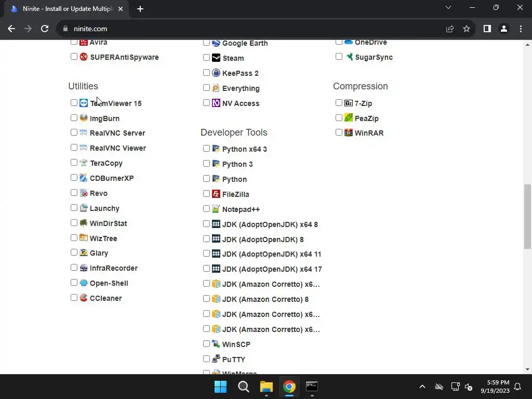The height and width of the screenshot is (399, 532).
Task: Click the Python x64 3 icon
Action: (x=216, y=148)
